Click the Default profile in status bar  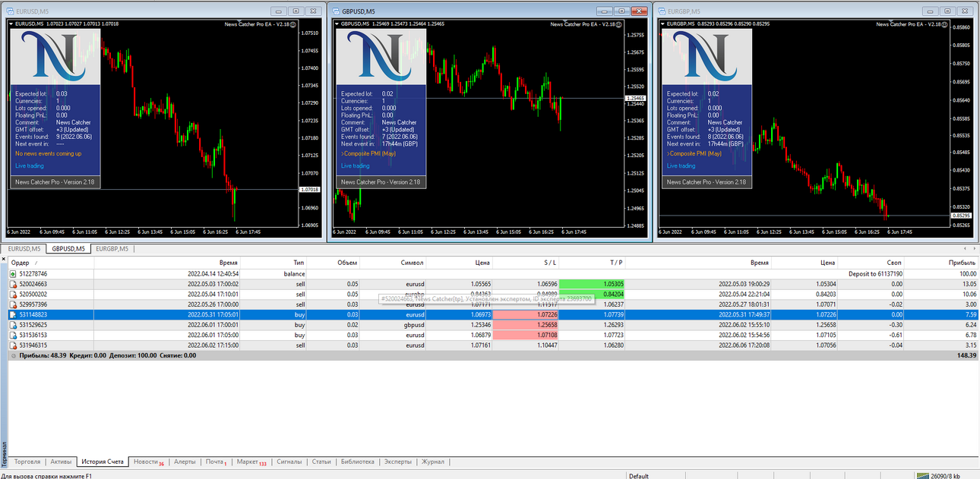pos(639,476)
